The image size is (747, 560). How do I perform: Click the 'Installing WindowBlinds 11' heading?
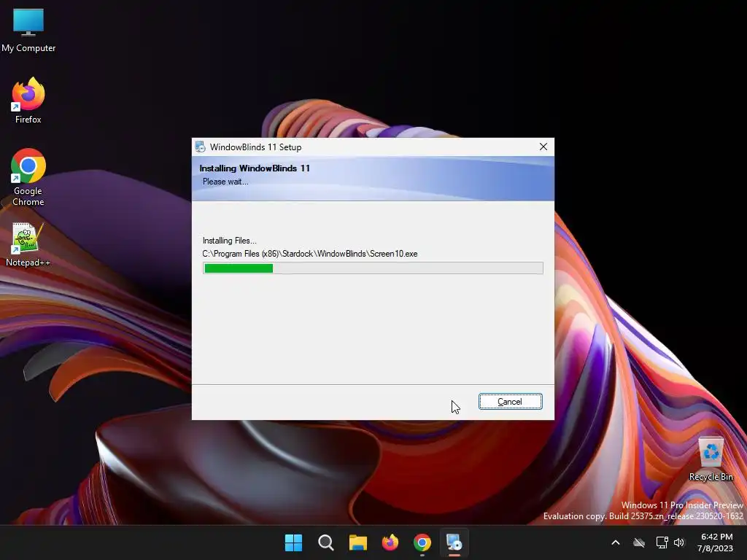[255, 168]
